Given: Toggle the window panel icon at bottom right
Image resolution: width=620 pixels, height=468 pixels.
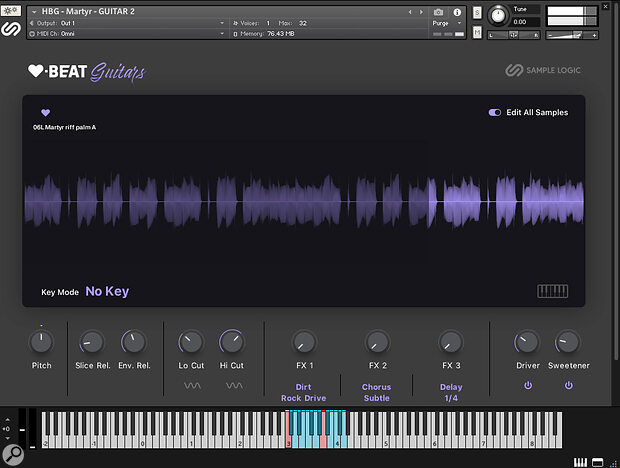Looking at the screenshot, I should 597,462.
